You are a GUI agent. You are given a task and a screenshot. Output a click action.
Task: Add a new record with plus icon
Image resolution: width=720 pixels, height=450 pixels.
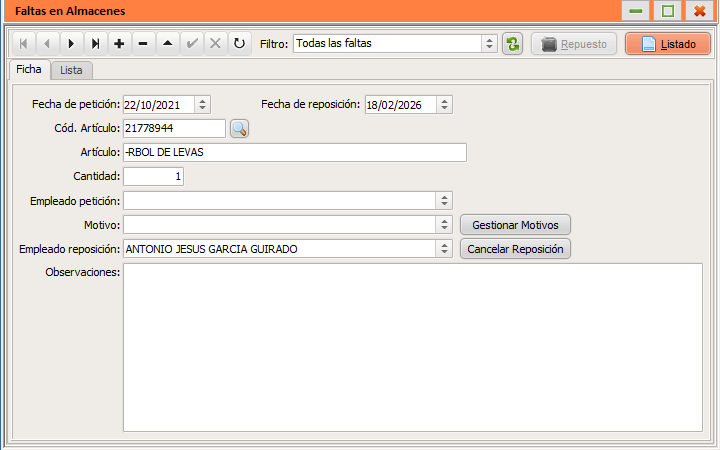click(119, 44)
